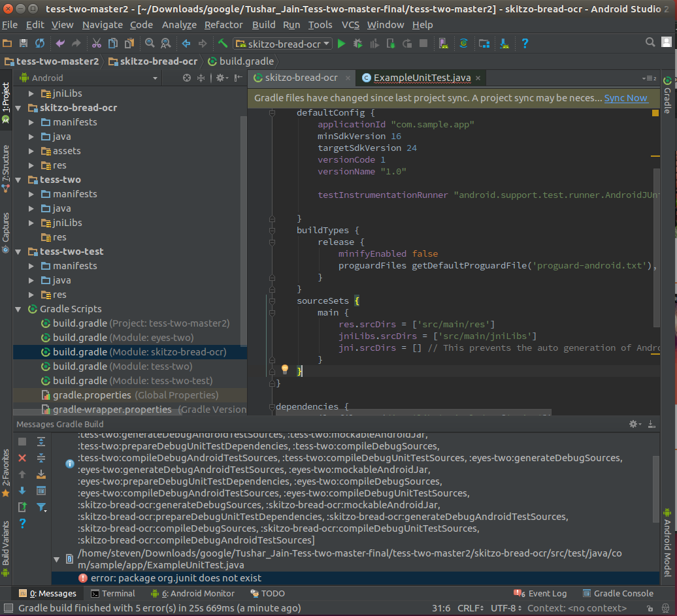Expand the jniLibs folder at top of tree
The width and height of the screenshot is (677, 616).
click(x=31, y=93)
